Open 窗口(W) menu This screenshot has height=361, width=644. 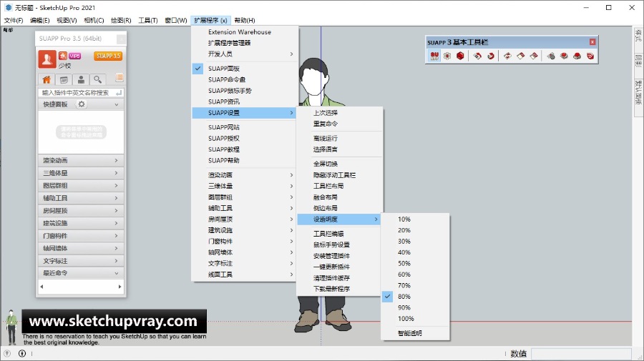176,20
